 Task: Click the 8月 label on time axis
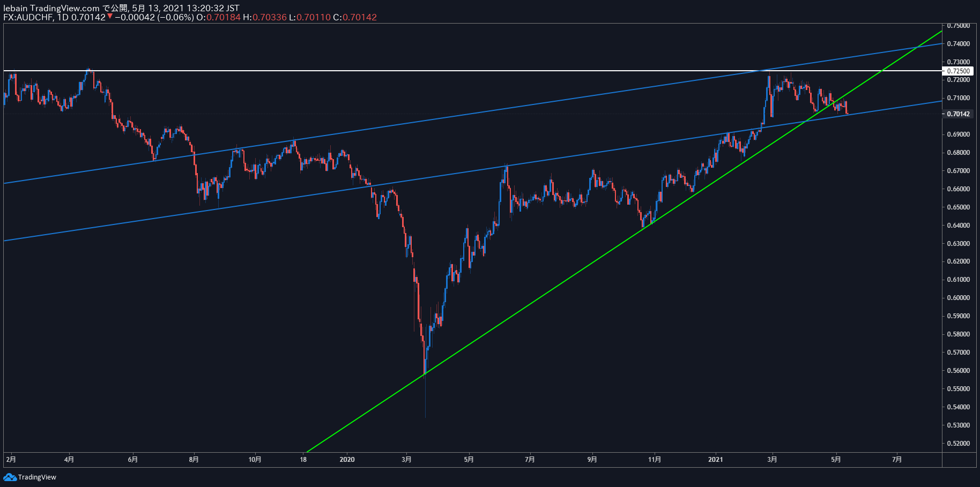tap(194, 459)
